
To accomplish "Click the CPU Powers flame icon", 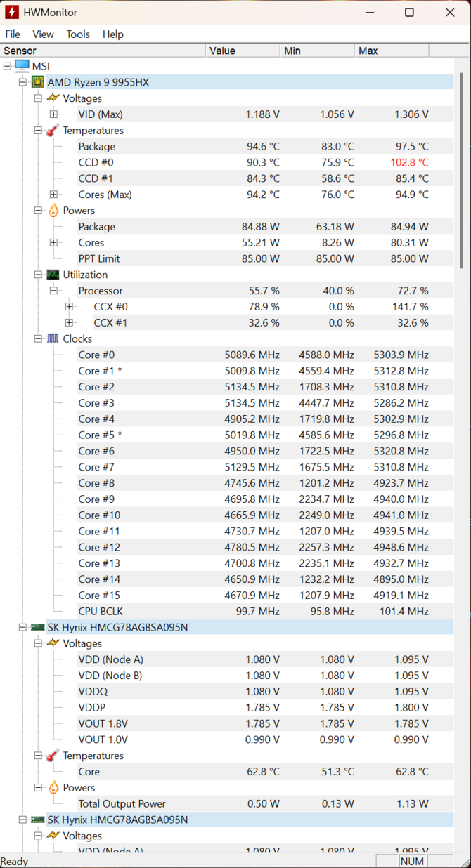I will pos(53,211).
